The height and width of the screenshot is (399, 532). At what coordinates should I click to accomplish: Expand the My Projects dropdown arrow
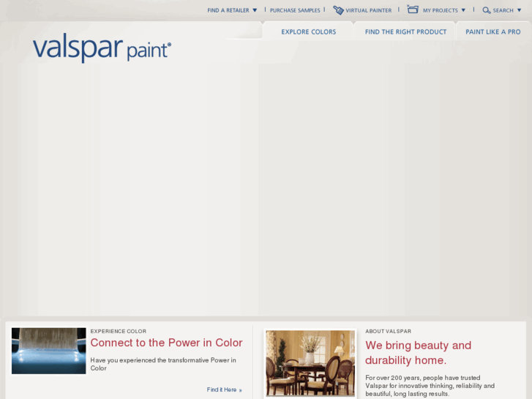tap(463, 10)
